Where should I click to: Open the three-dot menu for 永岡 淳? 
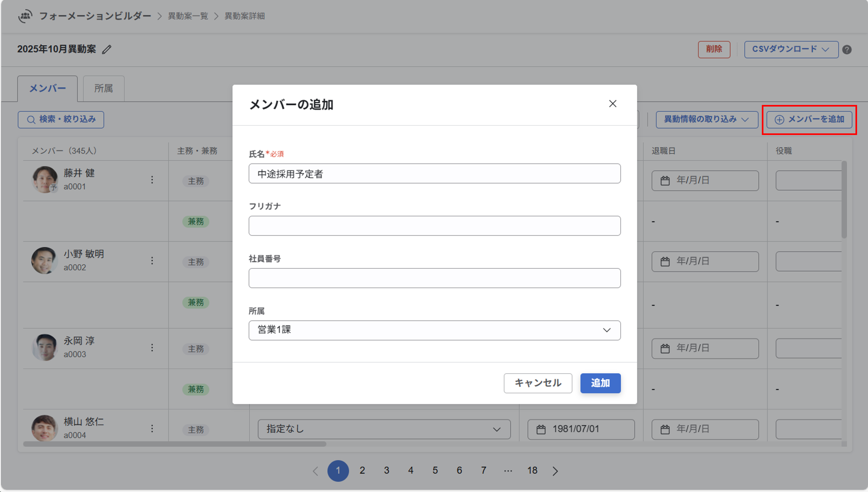pyautogui.click(x=152, y=348)
